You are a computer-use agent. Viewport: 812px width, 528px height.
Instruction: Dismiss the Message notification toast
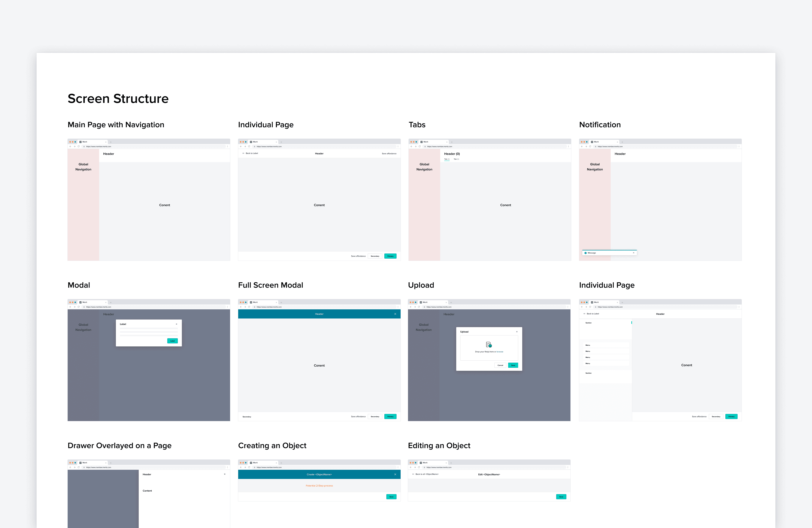[634, 253]
